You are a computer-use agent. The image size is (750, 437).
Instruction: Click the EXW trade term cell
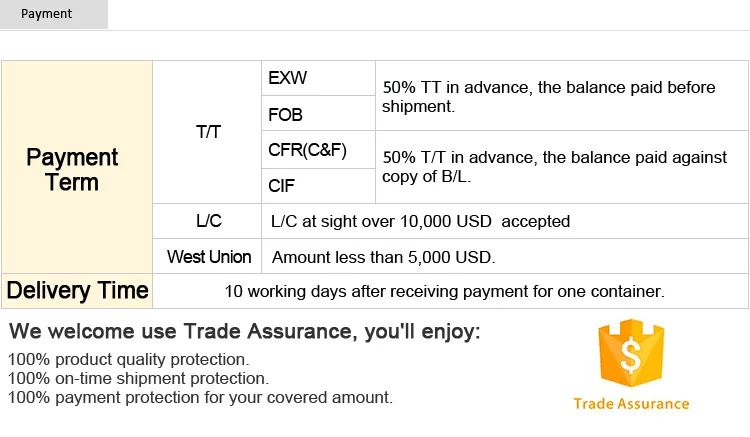tap(288, 78)
